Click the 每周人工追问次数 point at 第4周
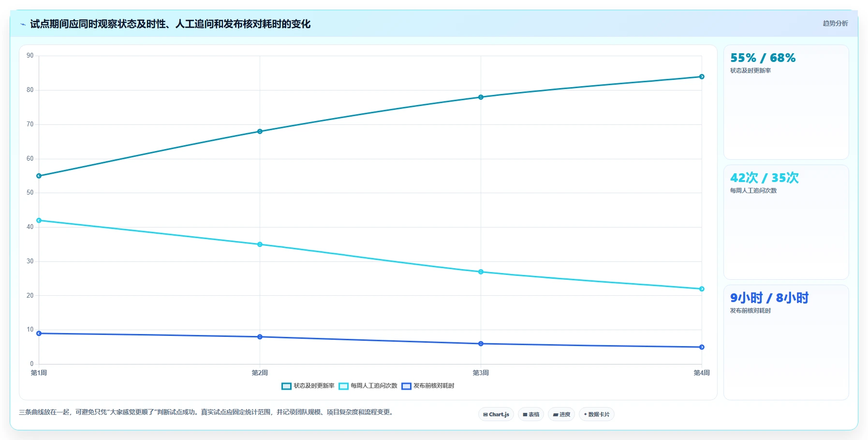The width and height of the screenshot is (868, 440). pos(702,289)
